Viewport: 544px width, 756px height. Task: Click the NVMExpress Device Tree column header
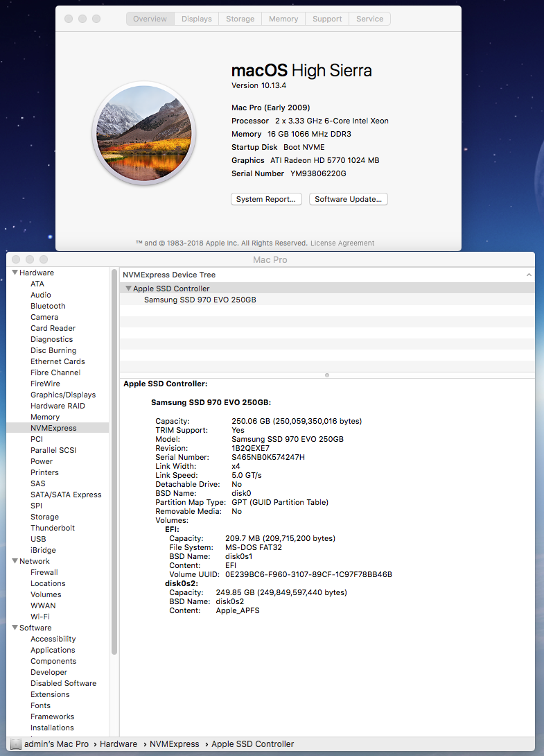tap(327, 275)
